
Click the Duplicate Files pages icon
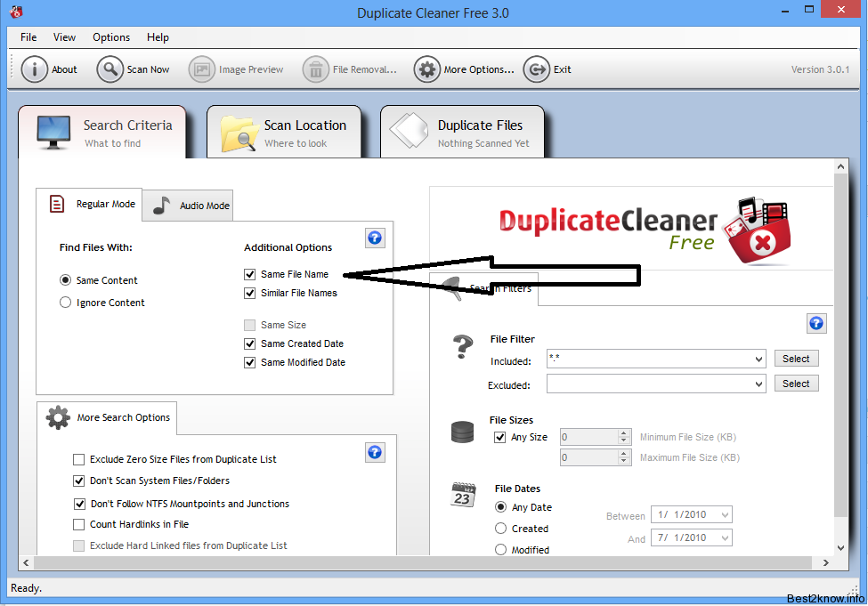410,131
